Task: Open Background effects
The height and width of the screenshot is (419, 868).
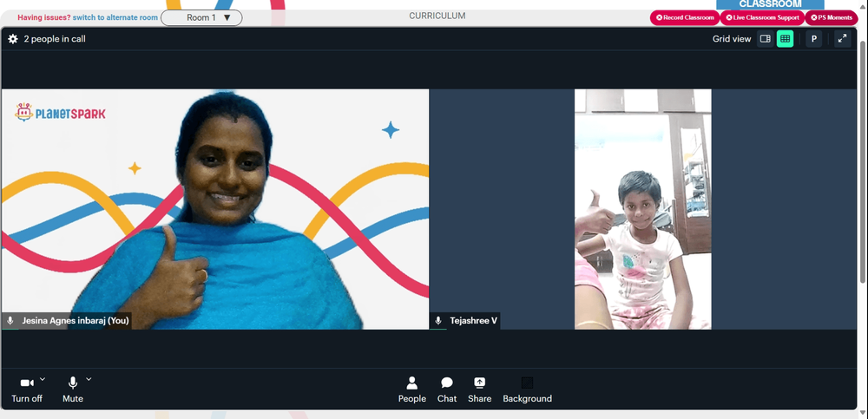Action: click(x=527, y=390)
